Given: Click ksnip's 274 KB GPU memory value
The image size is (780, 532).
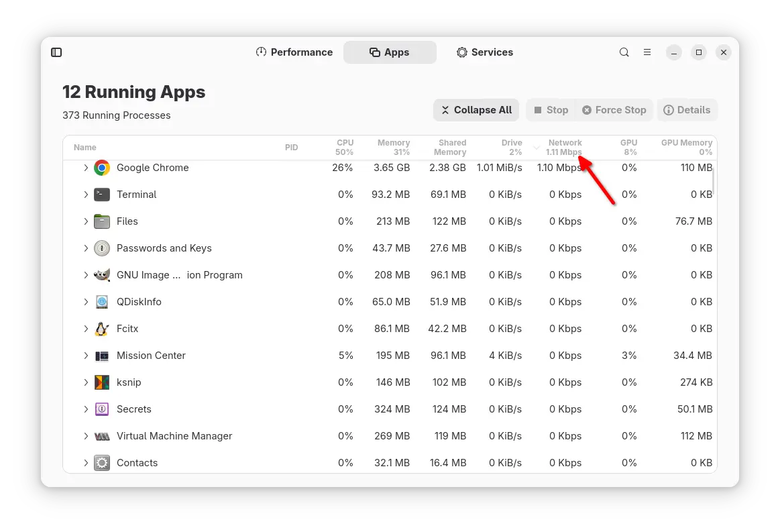Looking at the screenshot, I should 696,382.
